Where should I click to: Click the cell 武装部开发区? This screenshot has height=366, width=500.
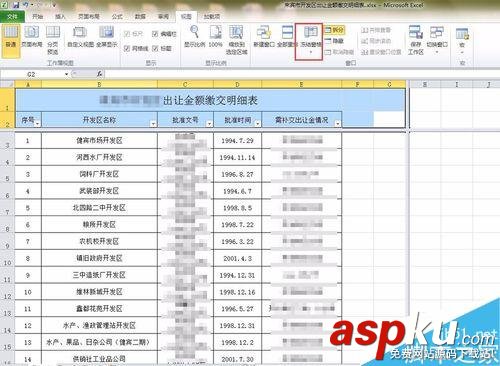(x=99, y=191)
